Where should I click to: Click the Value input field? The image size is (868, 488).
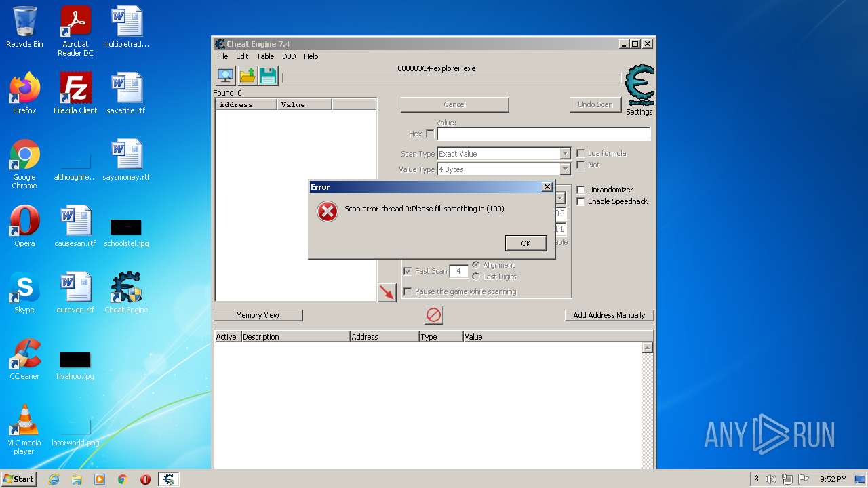(x=543, y=134)
